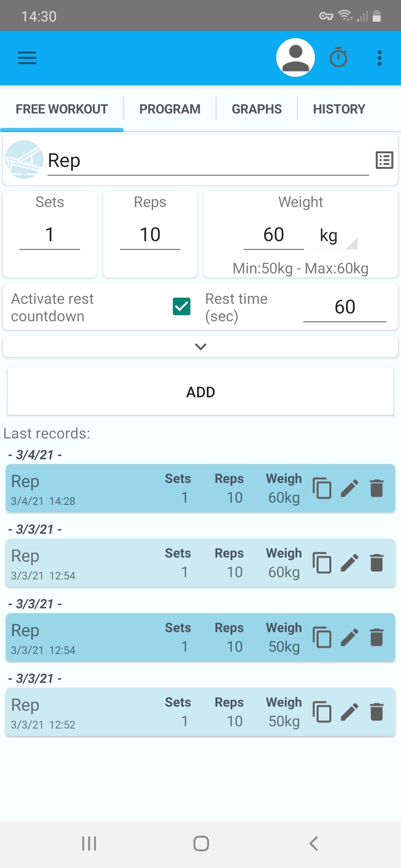Open the History tab
This screenshot has width=401, height=868.
pos(339,109)
